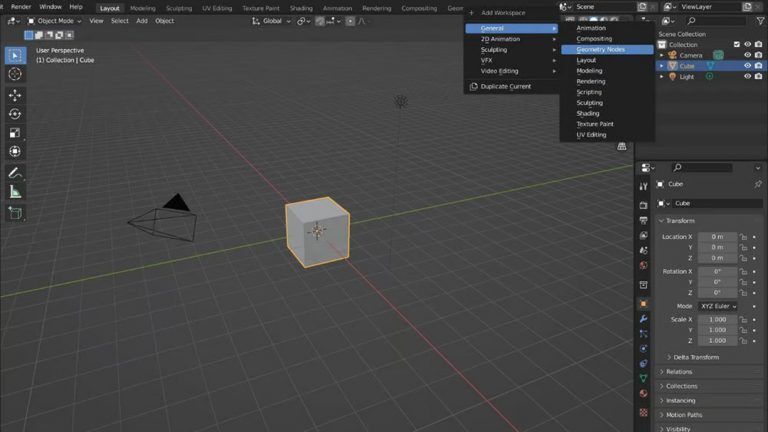The height and width of the screenshot is (432, 768).
Task: Open the Tool properties tab
Action: point(644,186)
